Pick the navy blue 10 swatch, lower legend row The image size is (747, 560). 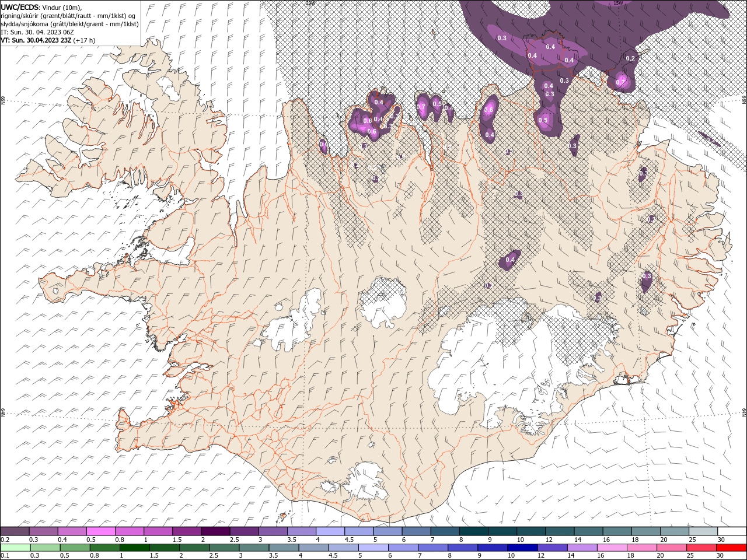(x=522, y=548)
